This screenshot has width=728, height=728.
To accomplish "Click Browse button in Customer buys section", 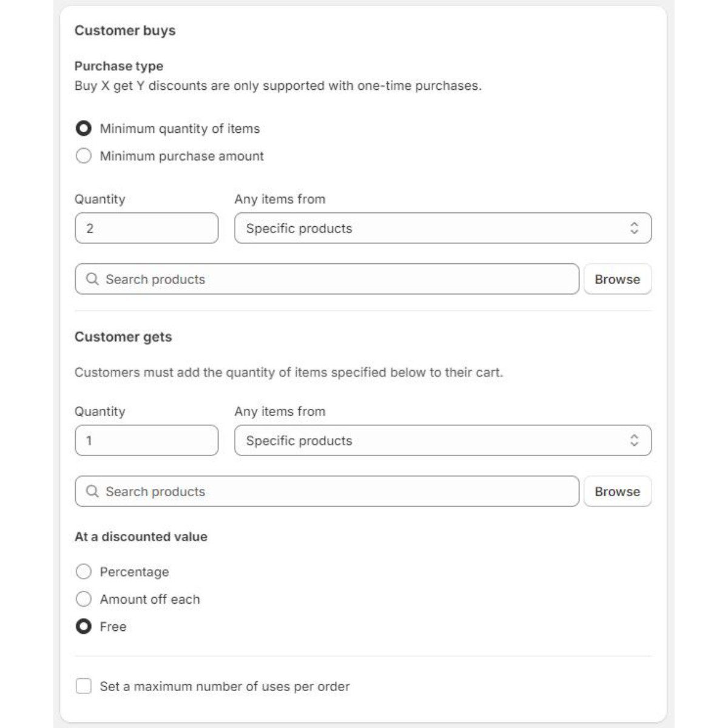I will [x=617, y=279].
